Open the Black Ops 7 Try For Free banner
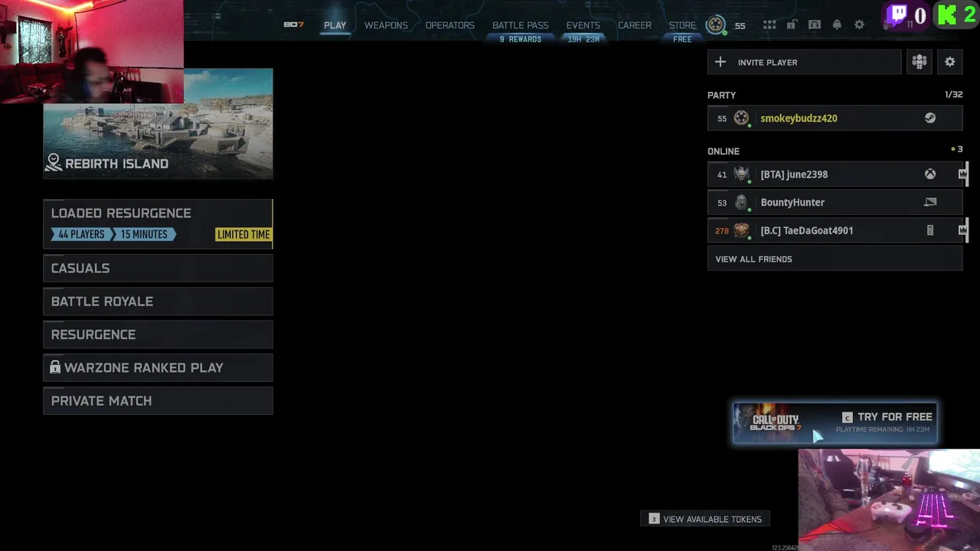The height and width of the screenshot is (551, 980). pos(835,423)
